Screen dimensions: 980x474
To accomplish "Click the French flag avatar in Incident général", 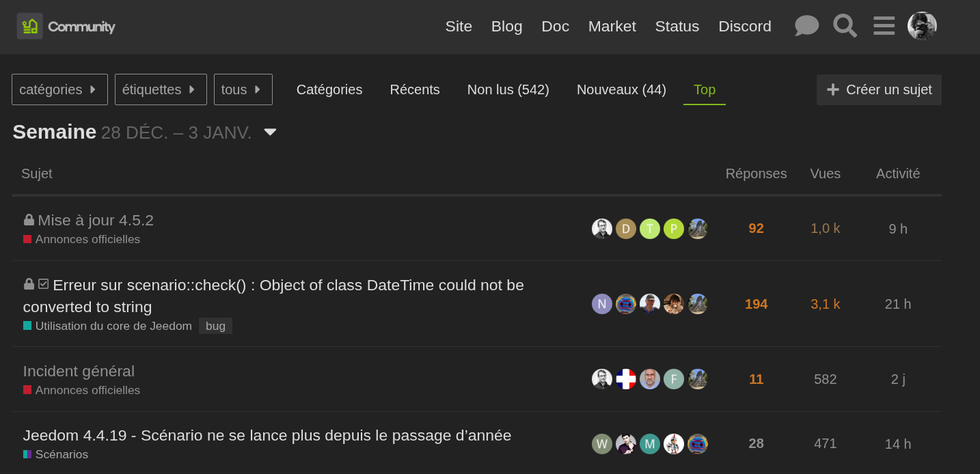I will click(625, 379).
